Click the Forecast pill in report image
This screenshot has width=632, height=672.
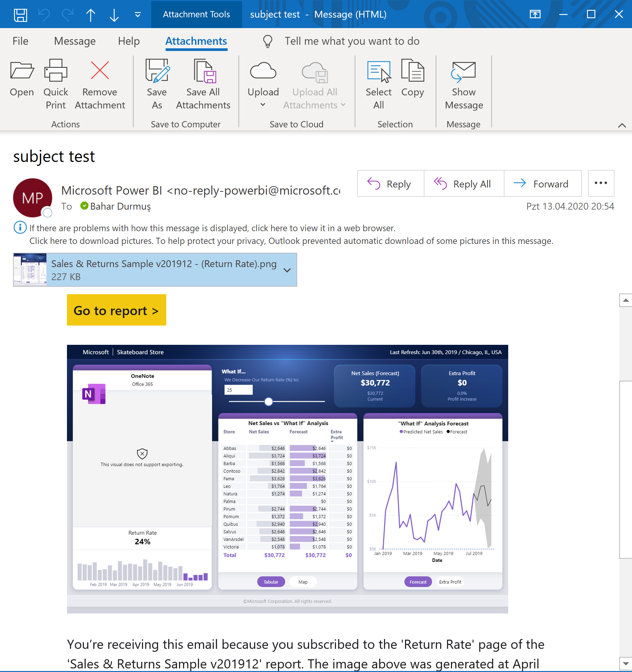pos(418,582)
